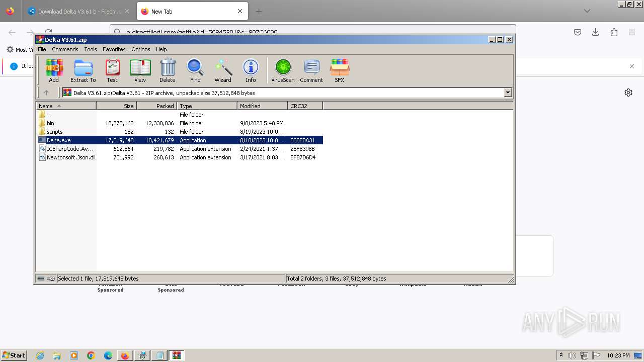Open the Find magnifier tool
644x362 pixels.
click(195, 70)
